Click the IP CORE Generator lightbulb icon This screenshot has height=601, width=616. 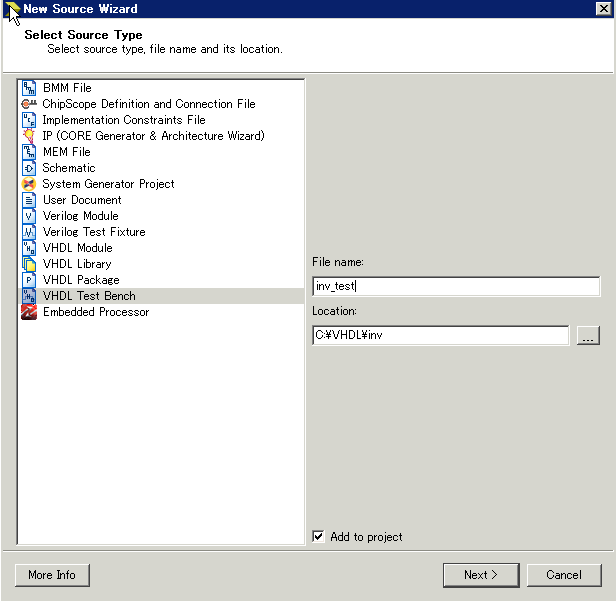(x=29, y=136)
